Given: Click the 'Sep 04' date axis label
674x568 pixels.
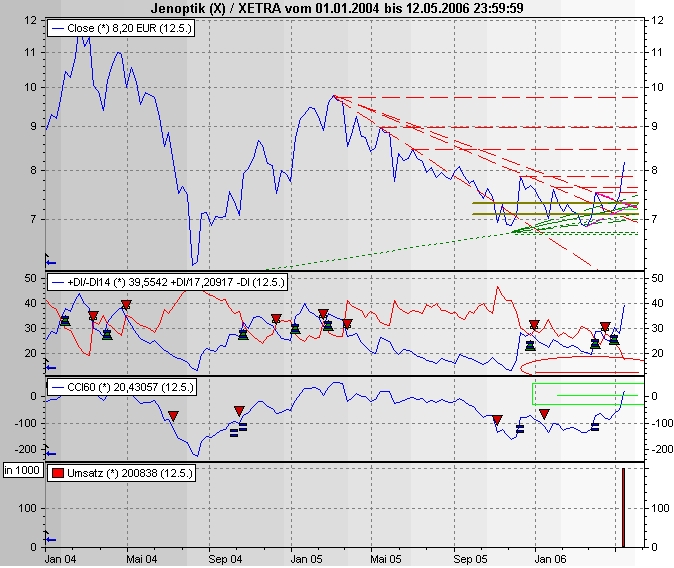Looking at the screenshot, I should [x=225, y=559].
